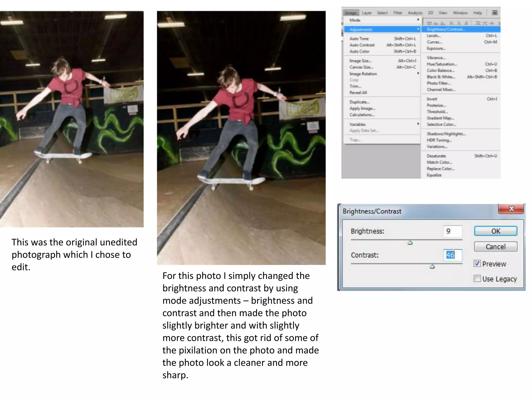
Task: Click the Brightness slider handle
Action: coord(410,243)
